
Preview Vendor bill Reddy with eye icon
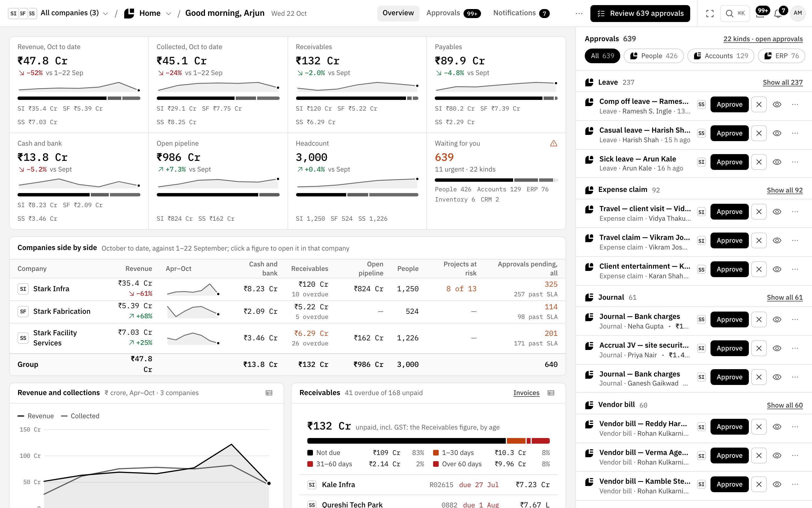tap(777, 427)
